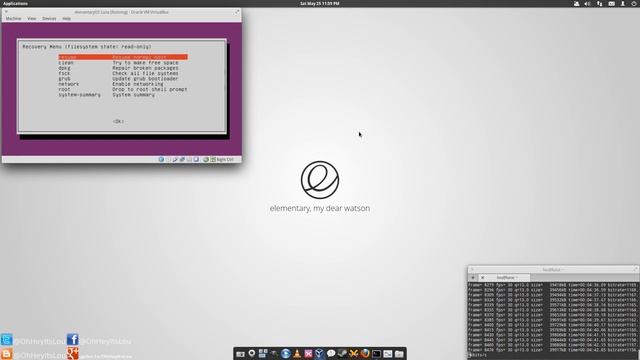This screenshot has height=360, width=640.
Task: Click the hard disk activity icon in VirtualBox status bar
Action: 161,159
